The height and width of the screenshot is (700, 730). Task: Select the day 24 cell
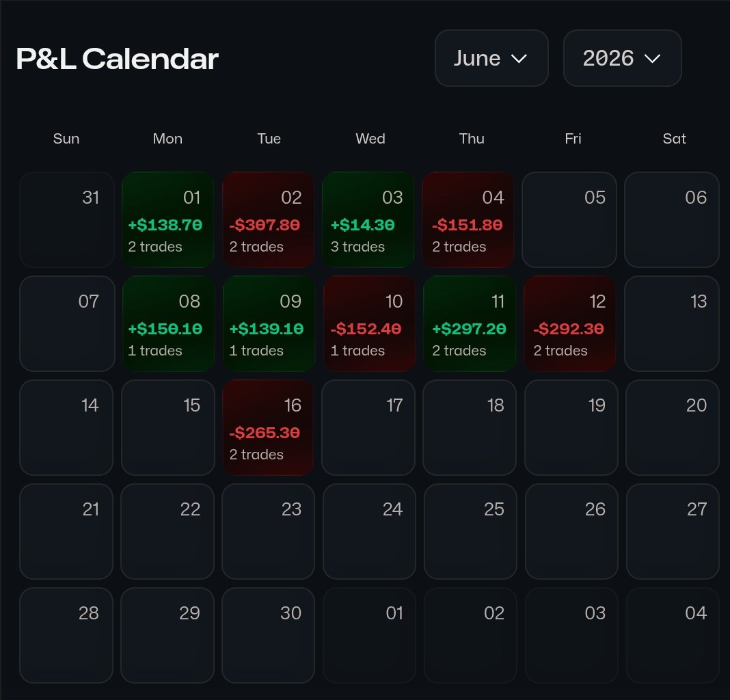point(369,531)
